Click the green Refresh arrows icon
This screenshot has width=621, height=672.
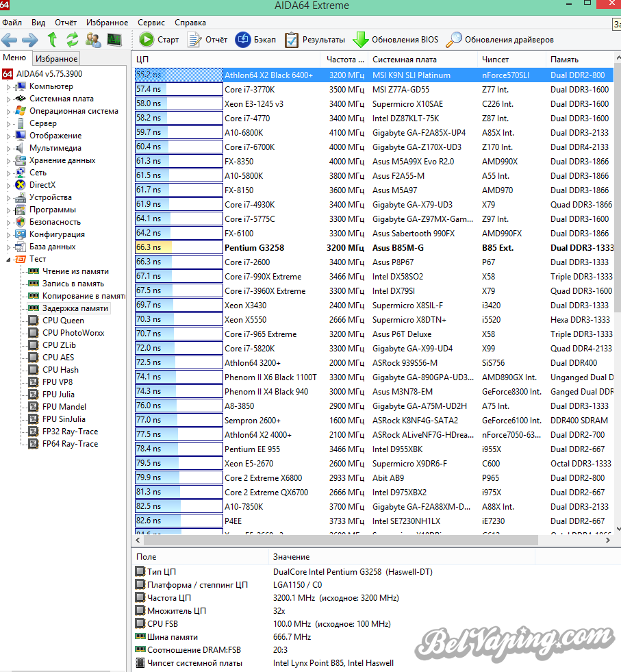(x=73, y=40)
